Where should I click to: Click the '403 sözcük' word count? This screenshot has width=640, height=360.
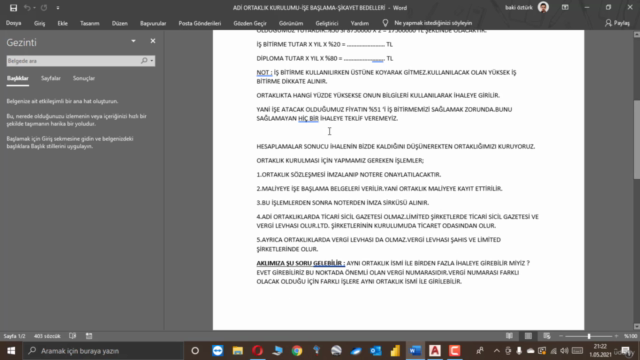[47, 336]
